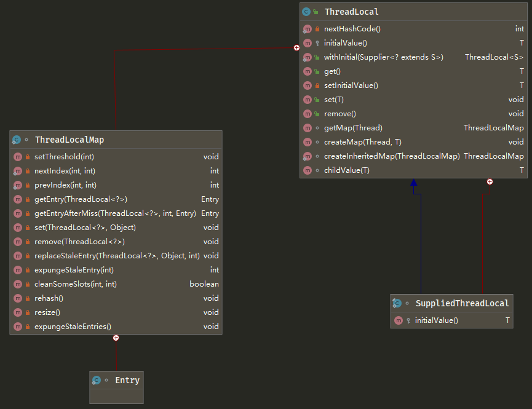
Task: Click method icon beside childValue(T)
Action: pos(307,170)
